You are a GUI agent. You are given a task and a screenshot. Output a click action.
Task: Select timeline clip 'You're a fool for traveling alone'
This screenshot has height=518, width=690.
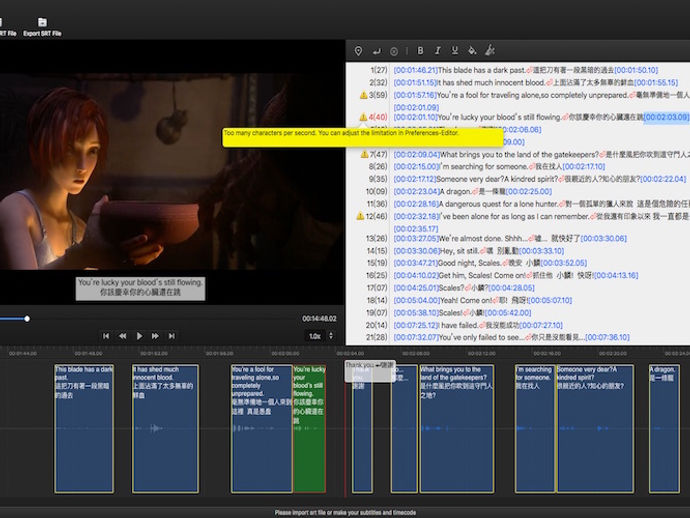[x=261, y=428]
